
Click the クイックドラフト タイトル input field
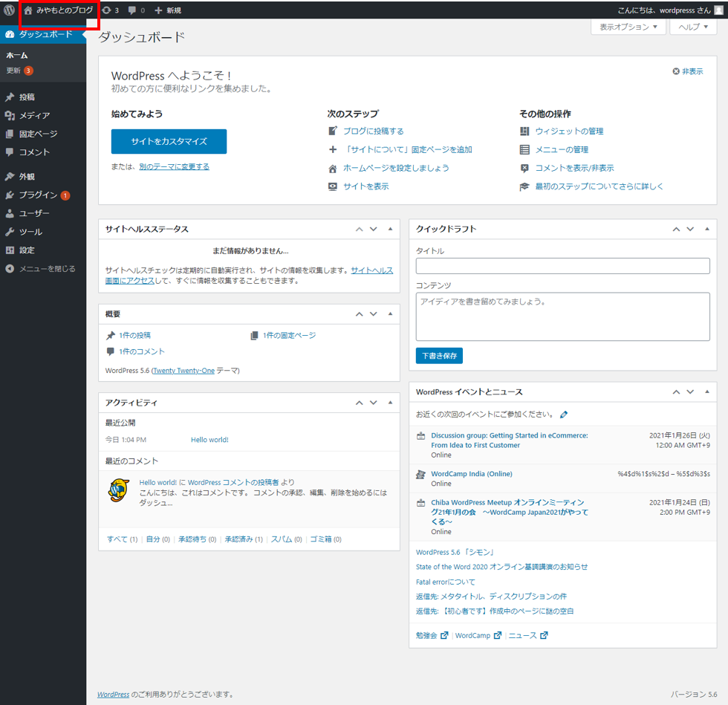(x=563, y=266)
